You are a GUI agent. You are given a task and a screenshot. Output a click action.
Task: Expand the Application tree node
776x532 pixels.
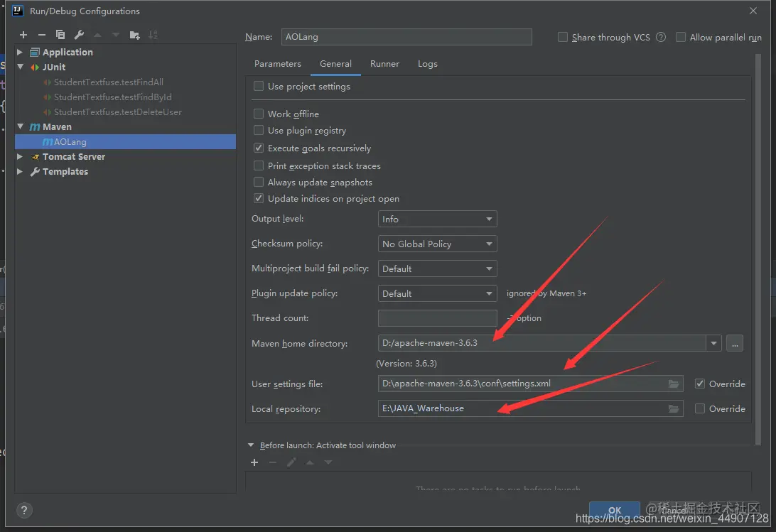(x=20, y=52)
